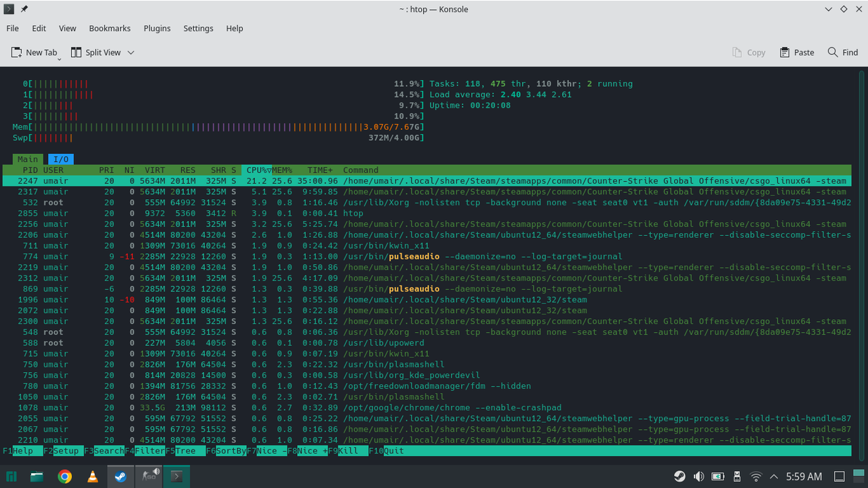Open the file manager from taskbar
The width and height of the screenshot is (868, 488).
point(37,476)
